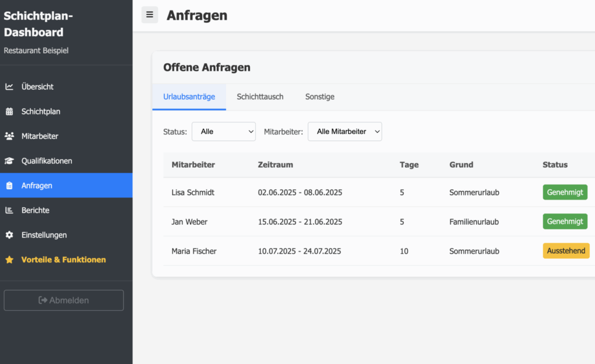Click the Offene Anfragen heading

click(x=207, y=67)
